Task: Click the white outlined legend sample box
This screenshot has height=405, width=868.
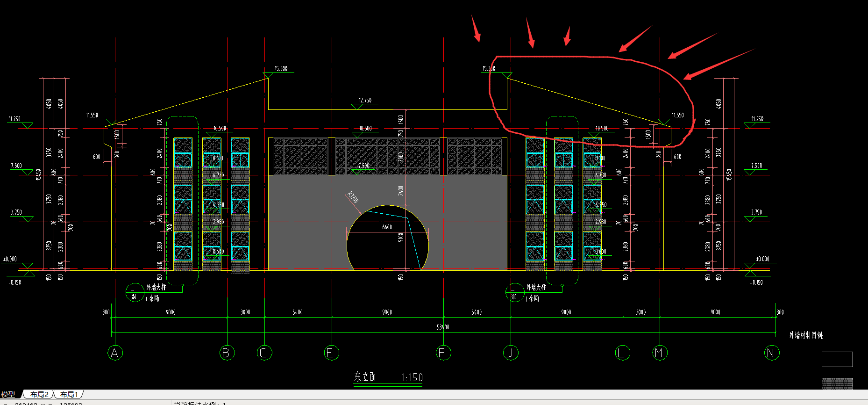Action: pyautogui.click(x=837, y=359)
